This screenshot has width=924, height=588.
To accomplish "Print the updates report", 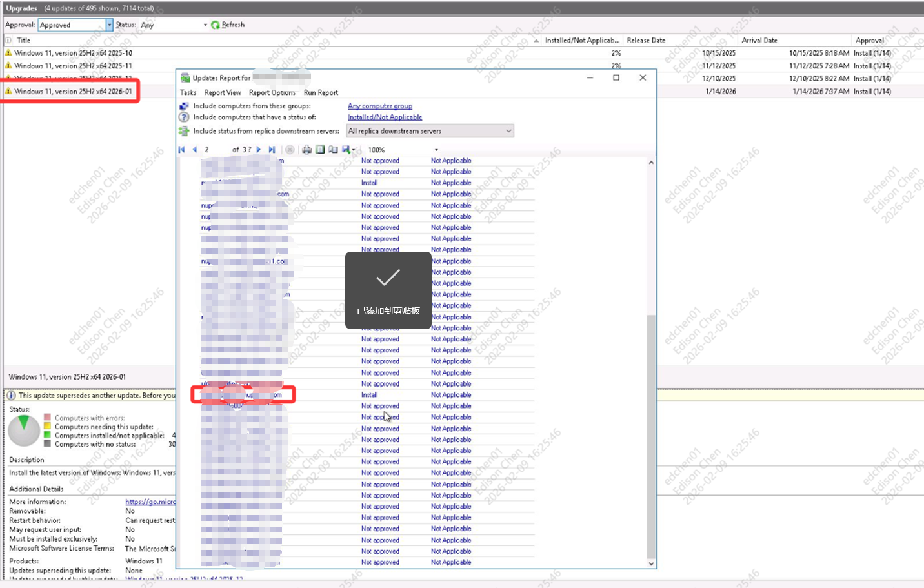I will pyautogui.click(x=306, y=150).
